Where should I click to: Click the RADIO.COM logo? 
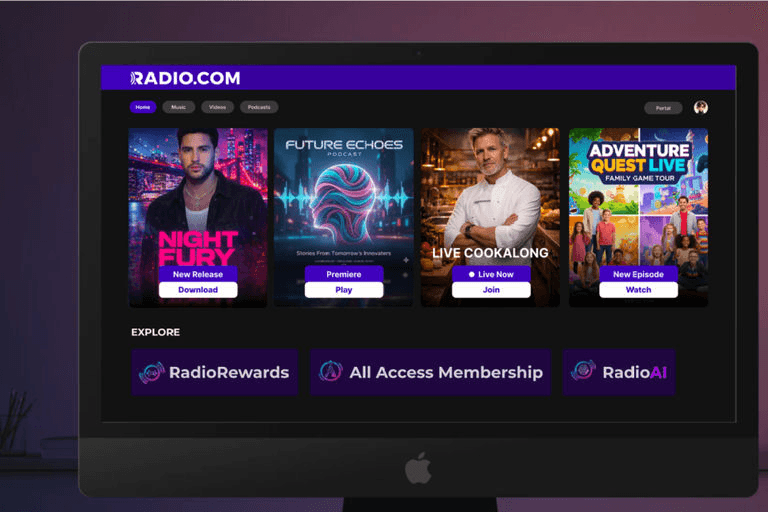pos(185,78)
